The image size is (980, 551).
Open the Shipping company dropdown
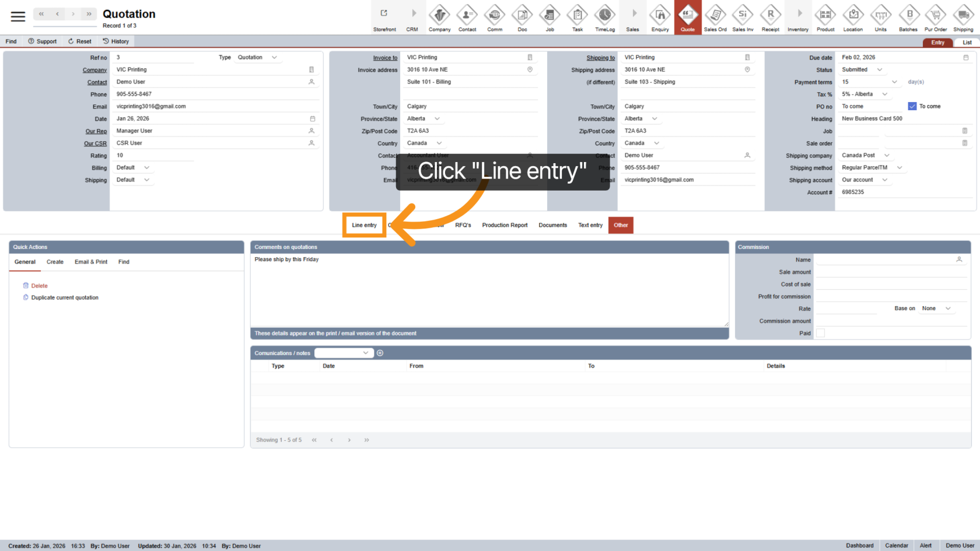(x=887, y=156)
